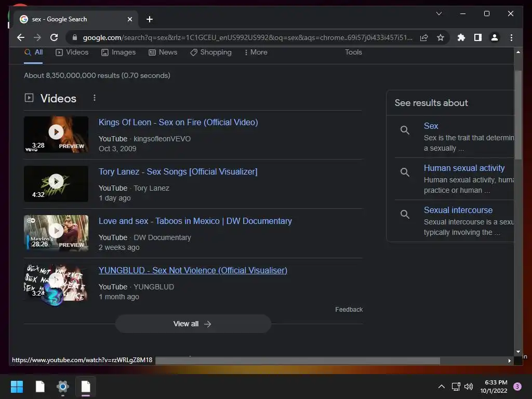
Task: Play the DW Documentary video thumbnail
Action: [x=56, y=233]
